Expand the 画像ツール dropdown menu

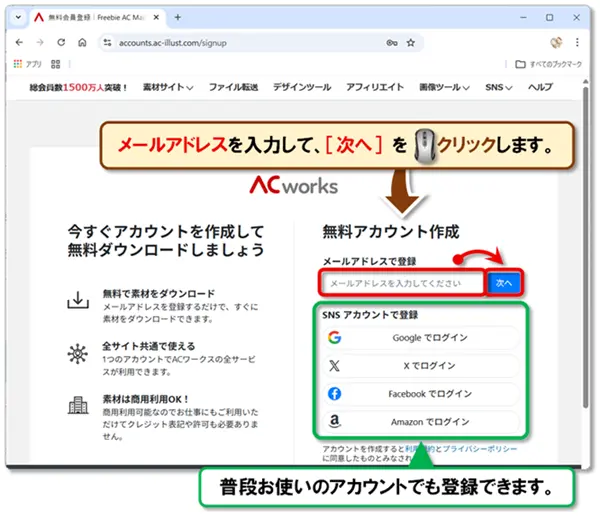(x=444, y=87)
